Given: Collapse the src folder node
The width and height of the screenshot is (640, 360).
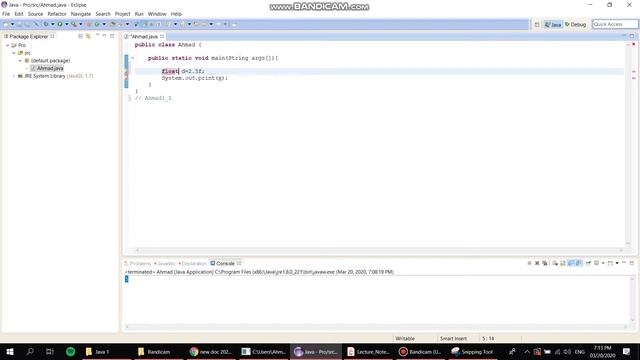Looking at the screenshot, I should [13, 53].
